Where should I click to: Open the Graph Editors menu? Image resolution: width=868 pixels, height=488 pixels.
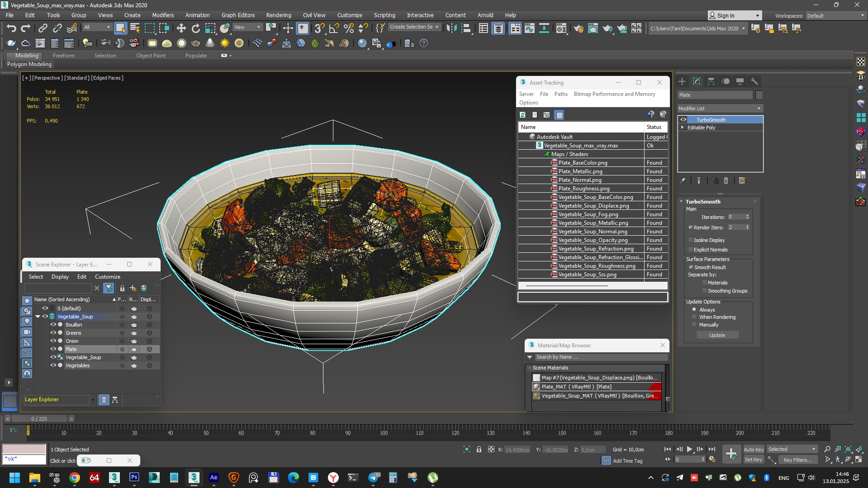[238, 15]
